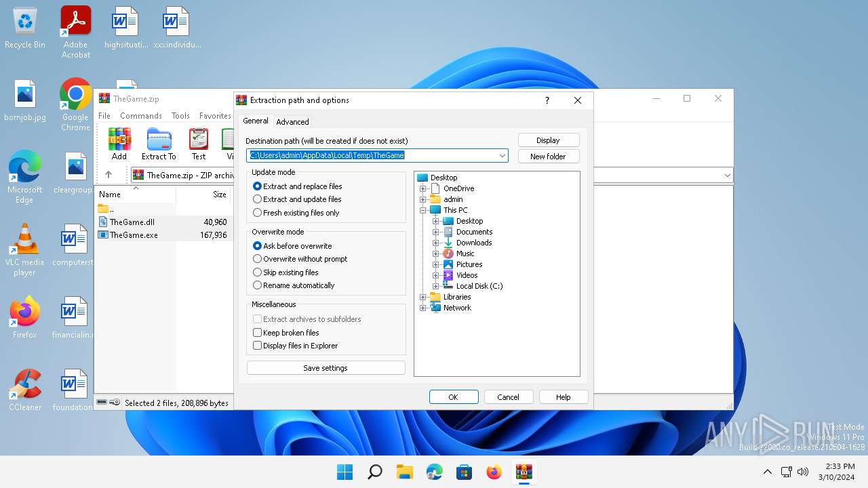Go up one folder level in WinRAR
868x488 pixels.
point(108,175)
